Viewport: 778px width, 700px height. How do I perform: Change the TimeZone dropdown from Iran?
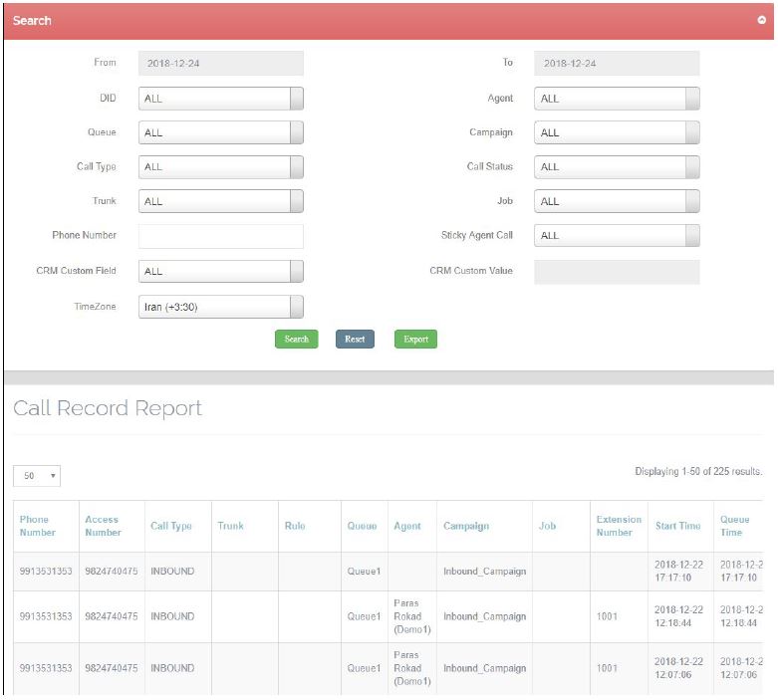pyautogui.click(x=220, y=307)
